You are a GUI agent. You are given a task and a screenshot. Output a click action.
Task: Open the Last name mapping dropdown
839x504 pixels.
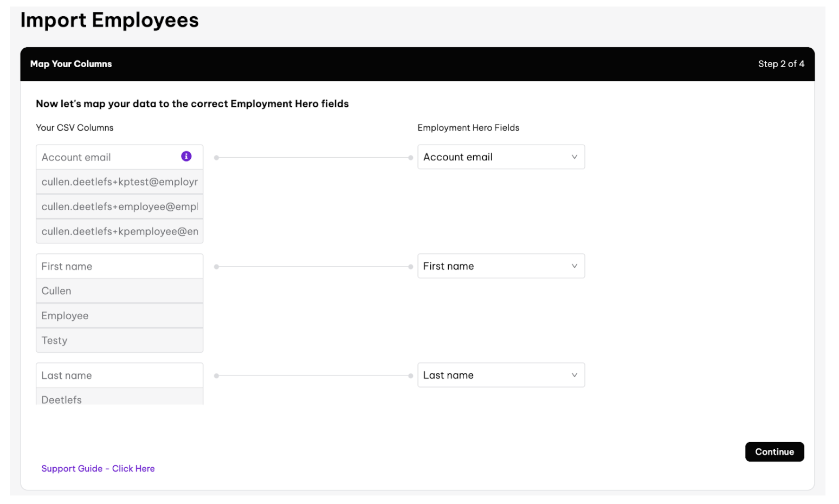(500, 375)
